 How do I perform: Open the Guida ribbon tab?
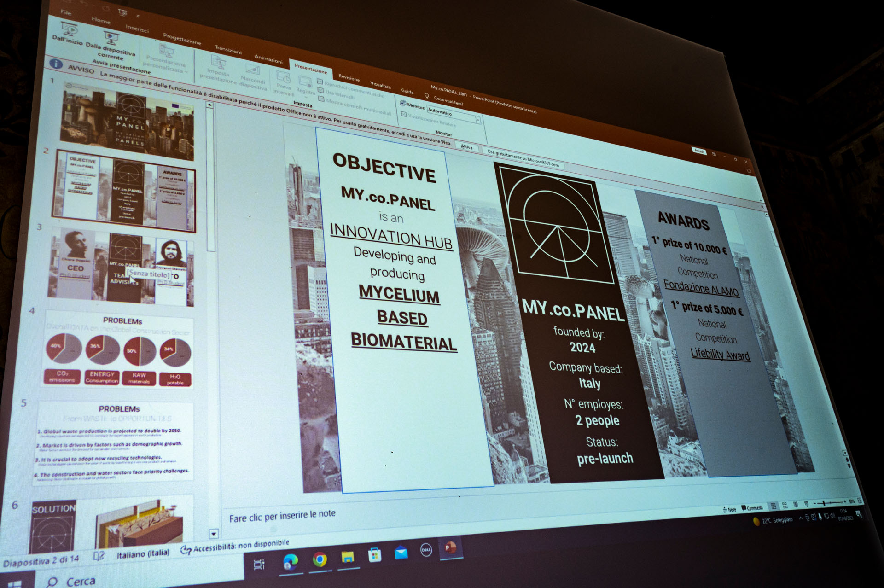[407, 91]
